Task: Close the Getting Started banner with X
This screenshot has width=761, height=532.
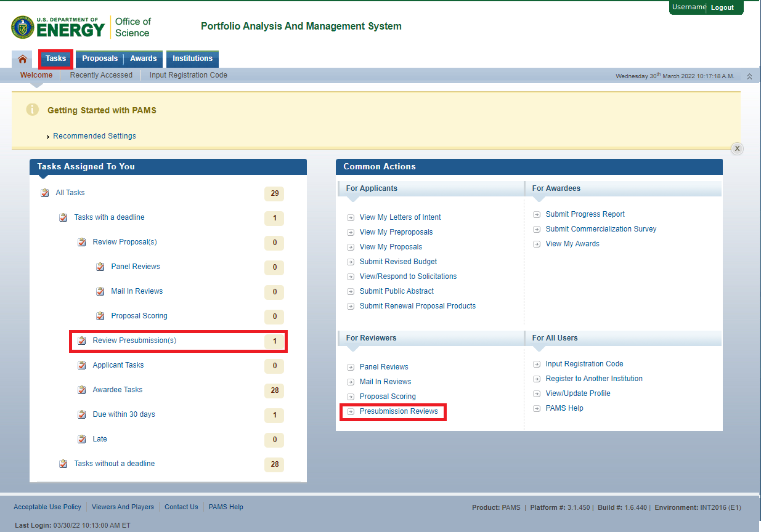Action: [x=737, y=148]
